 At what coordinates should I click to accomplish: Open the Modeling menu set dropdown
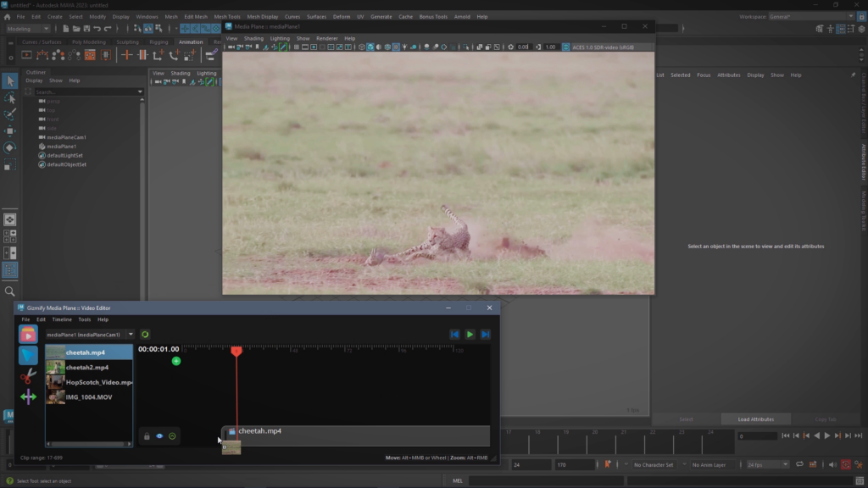[x=28, y=29]
